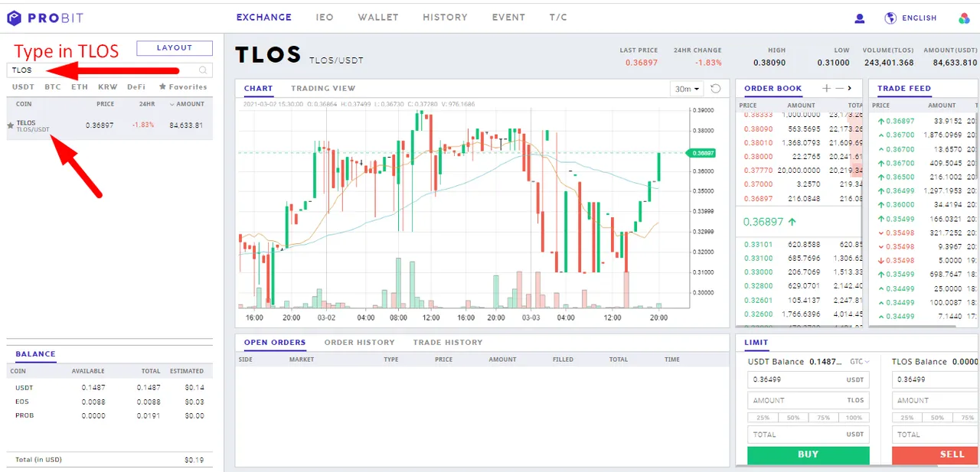Open the EXCHANGE nav item
The image size is (980, 472).
(263, 18)
